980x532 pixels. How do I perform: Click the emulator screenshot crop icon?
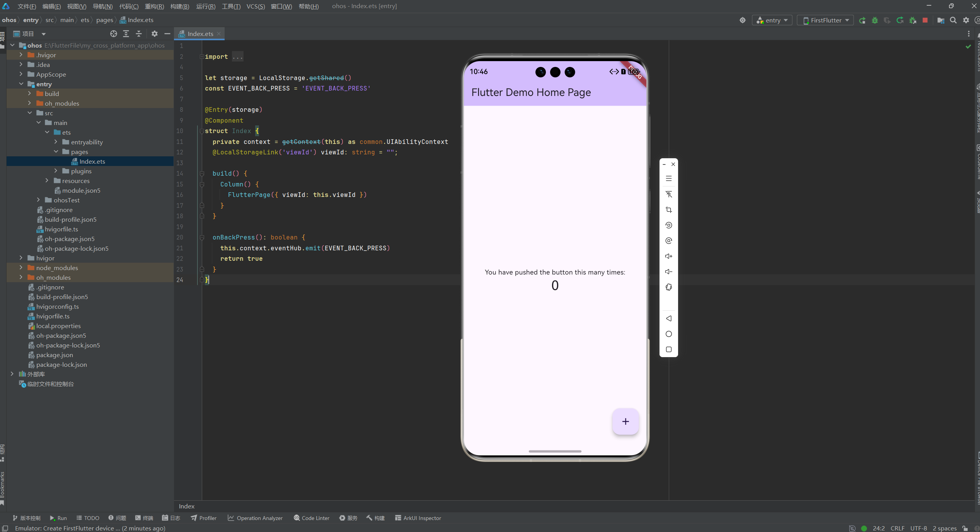[x=668, y=210]
